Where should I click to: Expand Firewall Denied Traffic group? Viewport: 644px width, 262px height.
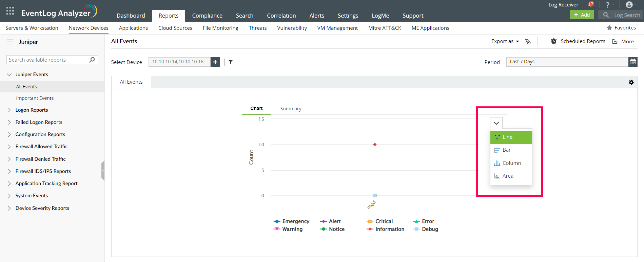9,159
